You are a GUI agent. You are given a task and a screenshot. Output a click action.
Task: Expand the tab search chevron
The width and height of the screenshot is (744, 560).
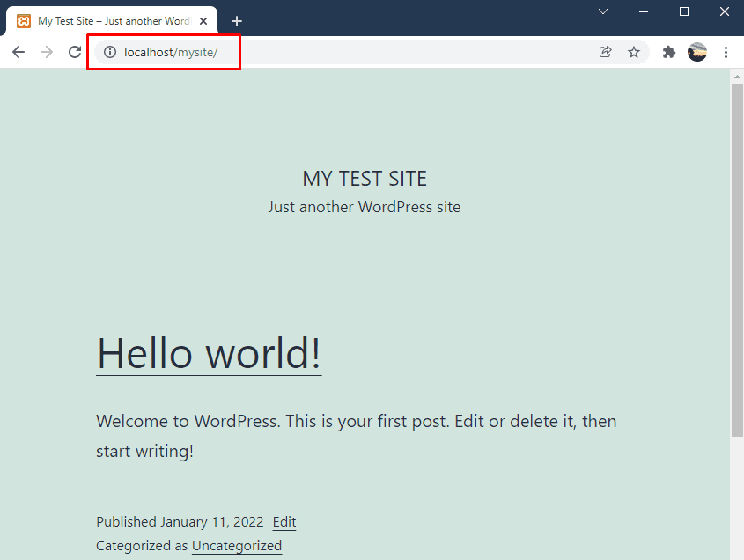pos(603,11)
